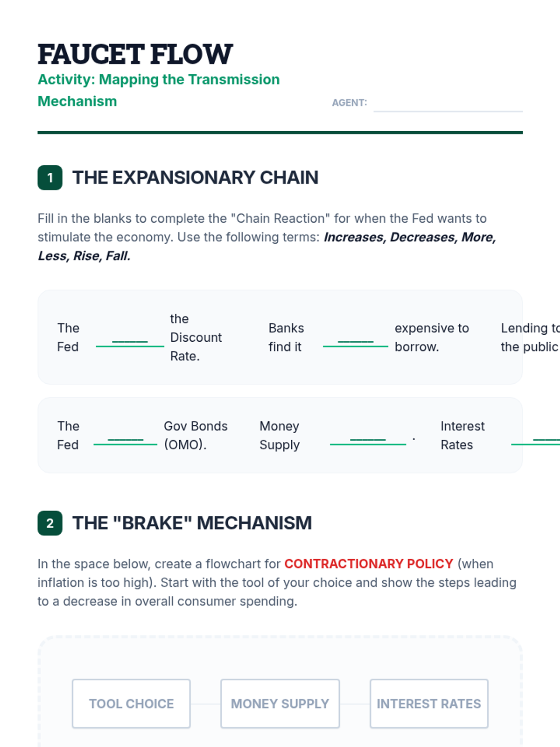Click the "Activity: Mapping the Transmission Mechanism" subtitle
Screen dimensions: 560x747
click(158, 90)
